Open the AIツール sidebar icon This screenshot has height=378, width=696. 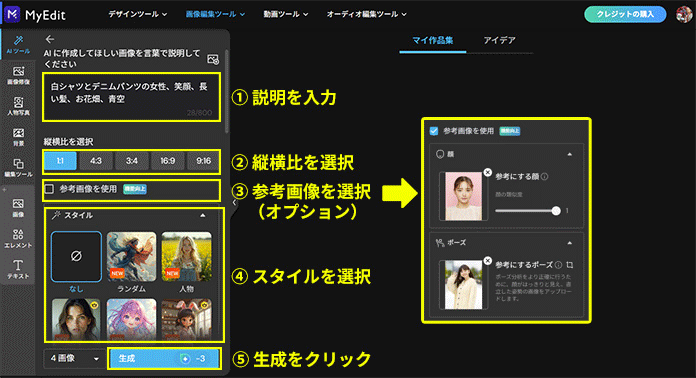(x=18, y=45)
